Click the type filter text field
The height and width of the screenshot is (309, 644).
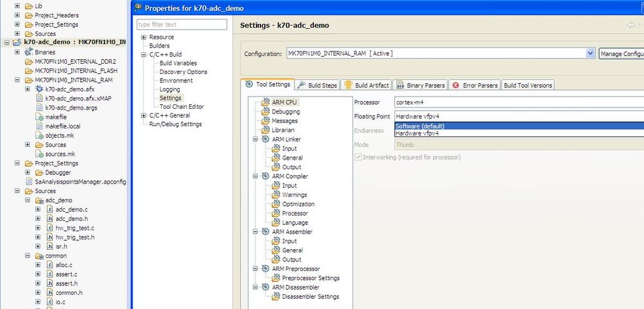tap(182, 24)
